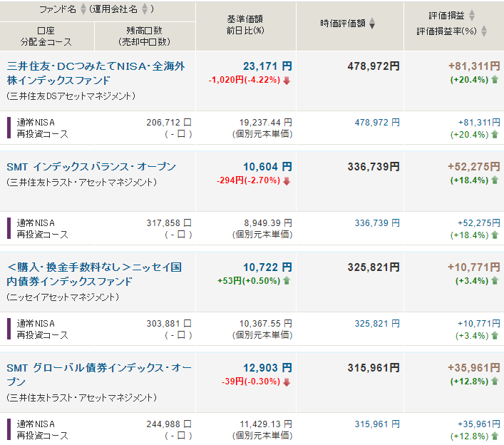This screenshot has height=445, width=504.
Task: Click the sort arrows beside 評価損益 header
Action: [x=472, y=15]
